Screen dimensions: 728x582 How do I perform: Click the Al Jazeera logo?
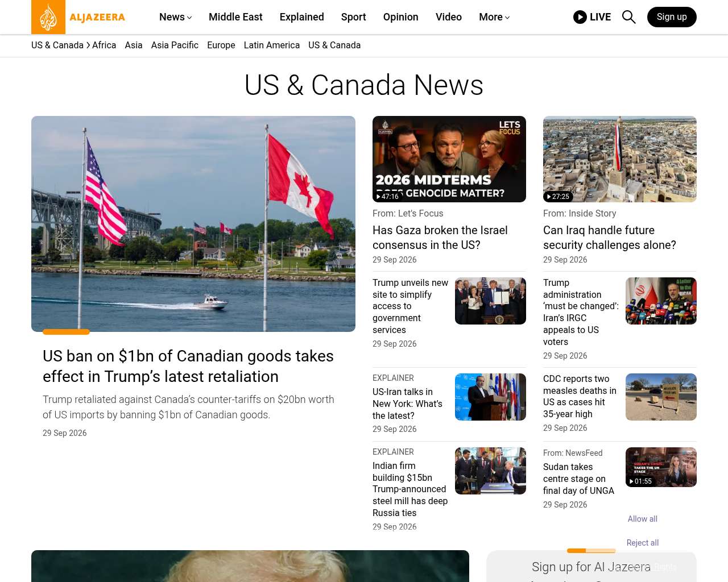(x=78, y=17)
